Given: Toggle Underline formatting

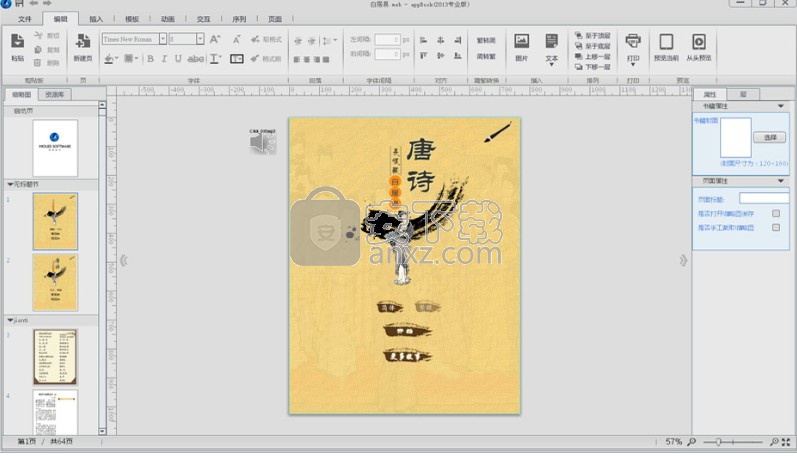Looking at the screenshot, I should [x=178, y=59].
